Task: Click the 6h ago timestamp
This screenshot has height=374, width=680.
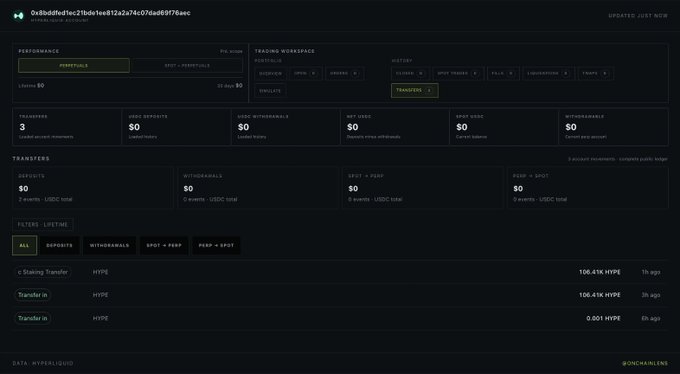Action: [x=651, y=318]
